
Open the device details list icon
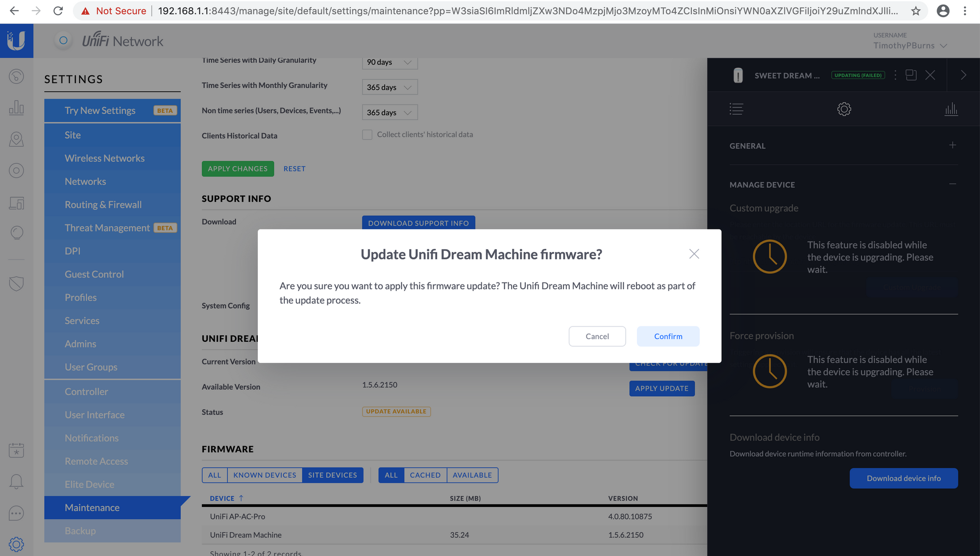pos(736,109)
